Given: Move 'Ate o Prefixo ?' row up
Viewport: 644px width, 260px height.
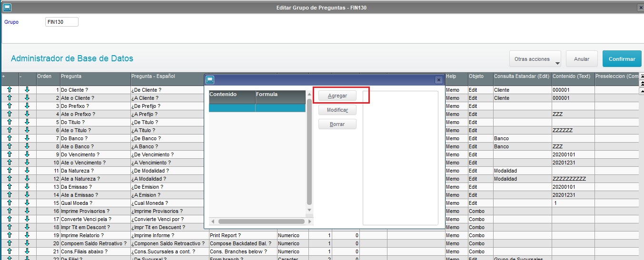Looking at the screenshot, I should 10,114.
